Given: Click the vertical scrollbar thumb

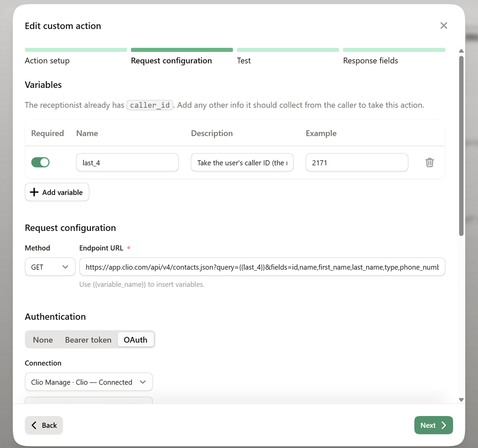Looking at the screenshot, I should point(461,146).
